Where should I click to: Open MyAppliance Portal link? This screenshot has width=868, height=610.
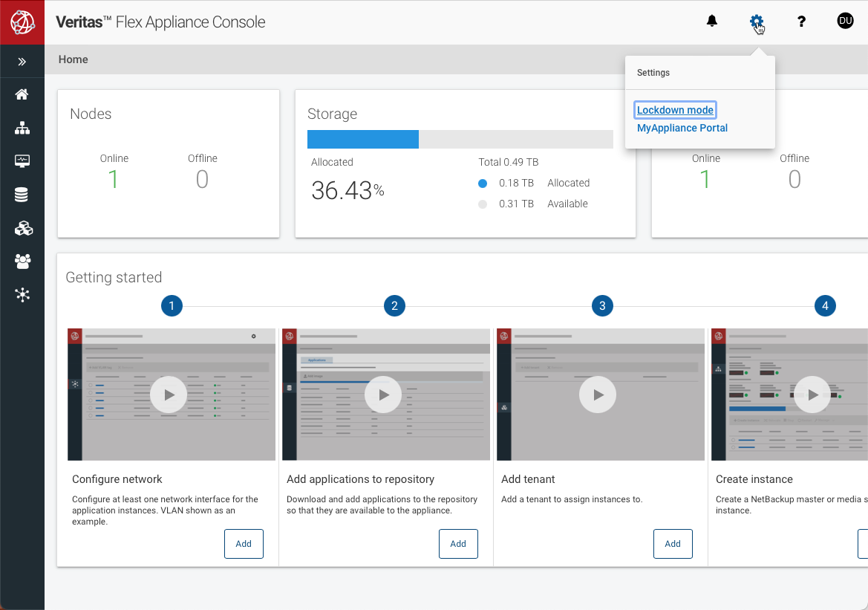click(682, 128)
